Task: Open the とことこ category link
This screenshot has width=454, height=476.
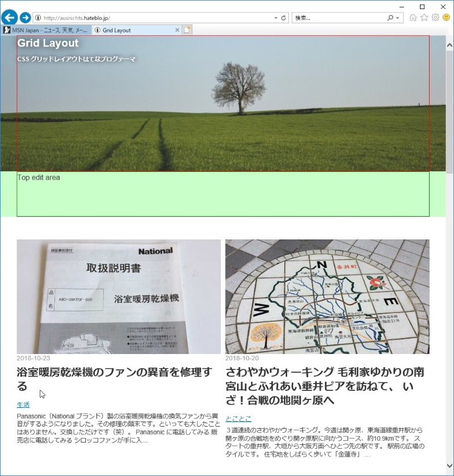Action: pyautogui.click(x=238, y=419)
